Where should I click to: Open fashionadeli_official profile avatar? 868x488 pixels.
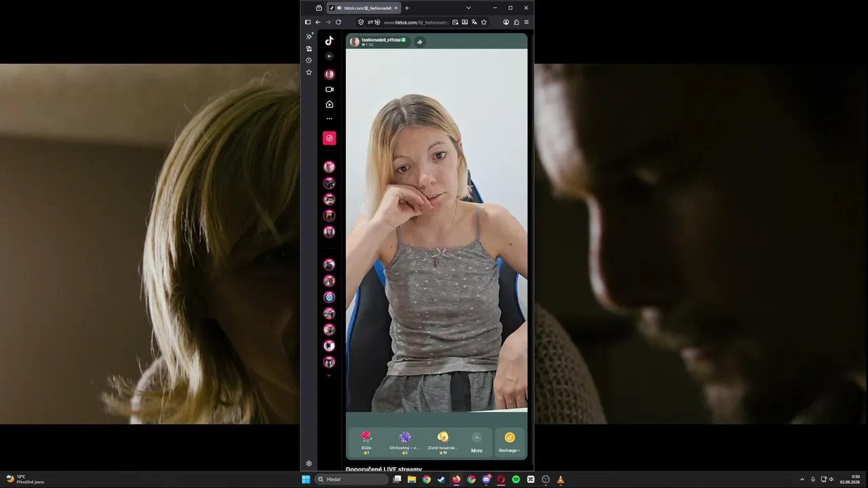[x=355, y=42]
